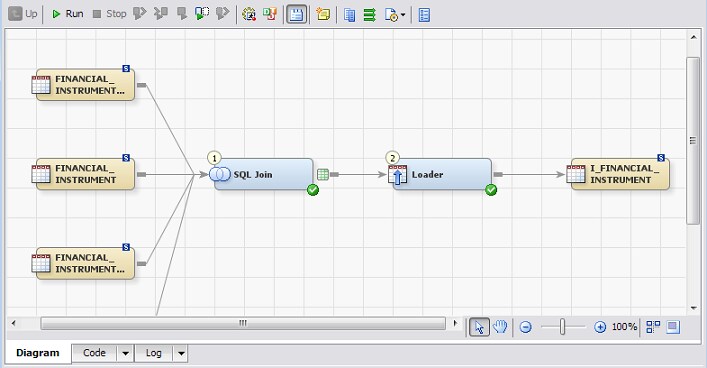Click the Loader up-arrow table icon
707x368 pixels.
click(x=397, y=175)
